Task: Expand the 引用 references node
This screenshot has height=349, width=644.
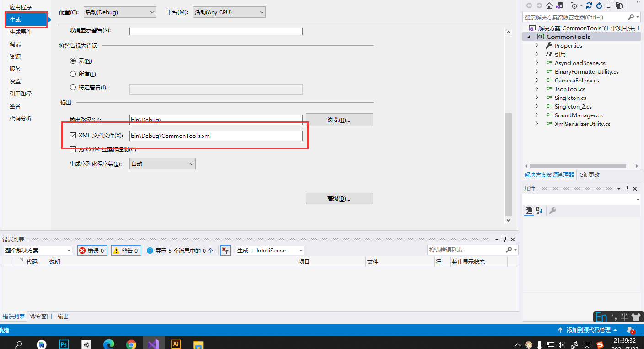Action: (x=537, y=54)
